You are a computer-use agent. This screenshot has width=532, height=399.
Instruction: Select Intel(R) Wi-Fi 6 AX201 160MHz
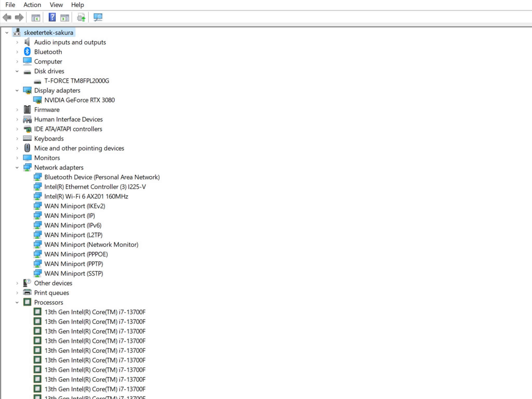pyautogui.click(x=86, y=196)
